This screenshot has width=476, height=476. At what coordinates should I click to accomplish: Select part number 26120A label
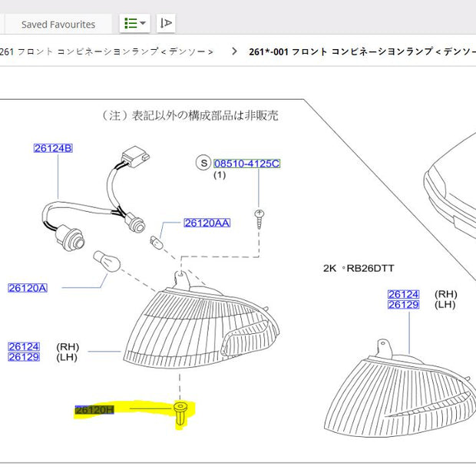point(28,288)
